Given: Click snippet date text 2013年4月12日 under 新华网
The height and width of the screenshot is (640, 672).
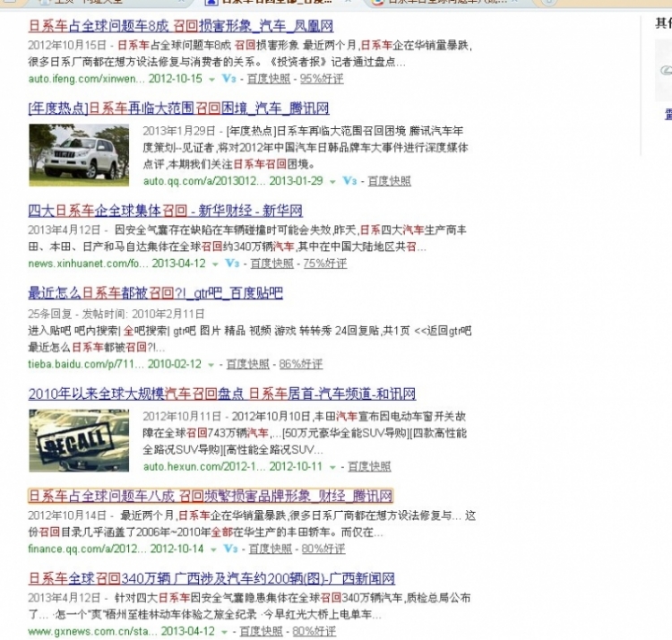Looking at the screenshot, I should point(65,229).
